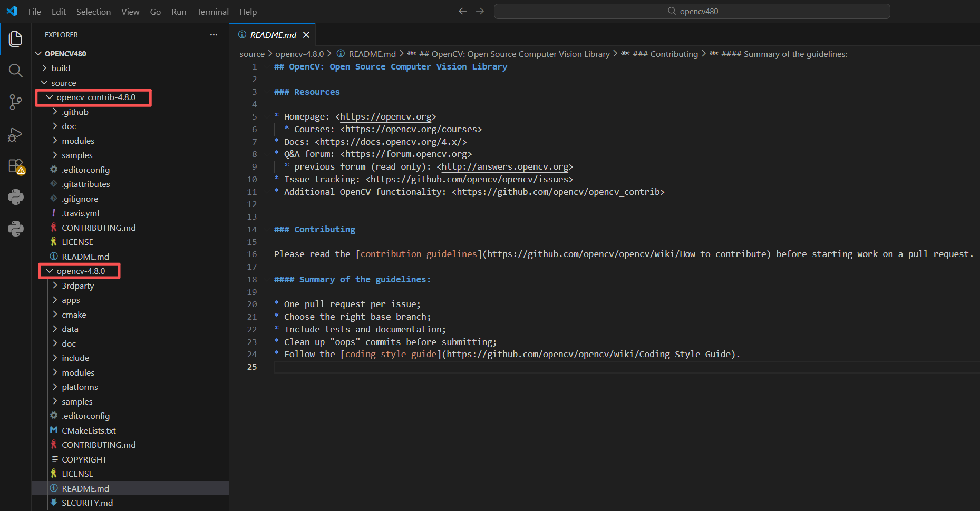Click the lower Python icon in activity bar
980x511 pixels.
point(15,228)
